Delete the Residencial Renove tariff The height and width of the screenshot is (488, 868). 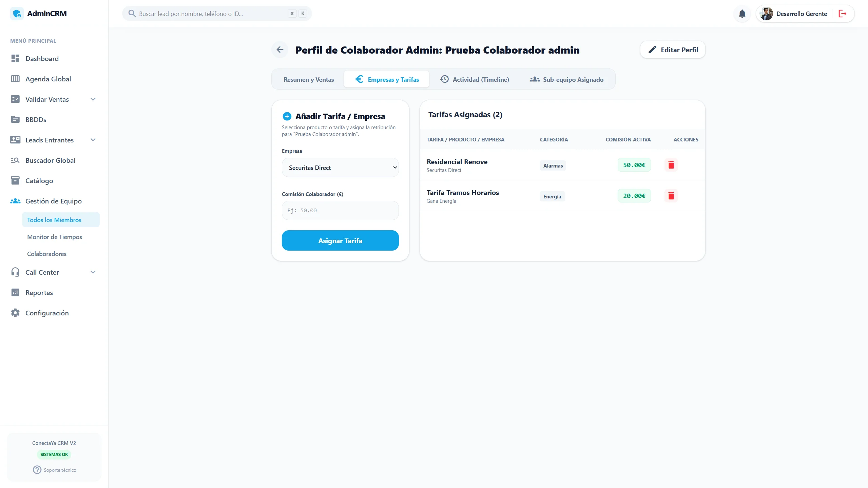671,165
